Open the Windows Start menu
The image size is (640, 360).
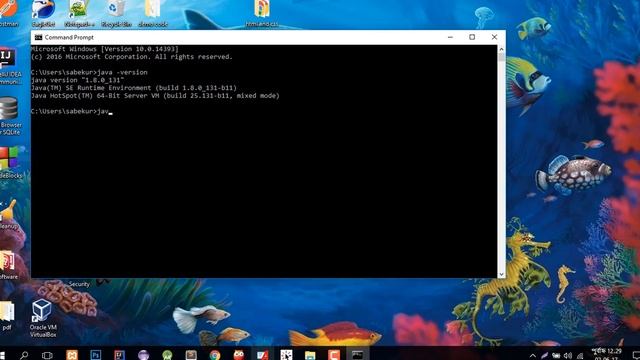click(2, 355)
